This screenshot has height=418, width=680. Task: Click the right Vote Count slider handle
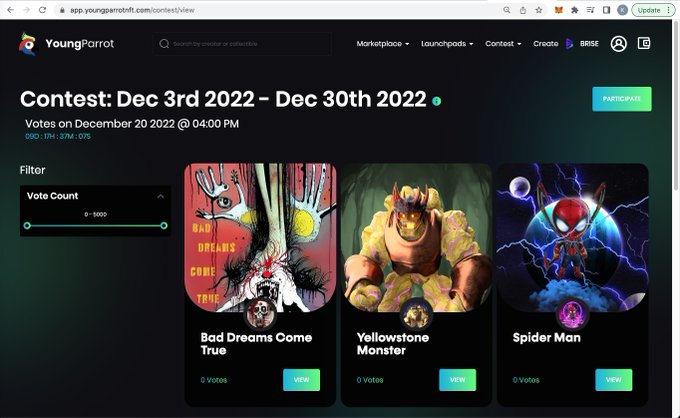pyautogui.click(x=164, y=225)
